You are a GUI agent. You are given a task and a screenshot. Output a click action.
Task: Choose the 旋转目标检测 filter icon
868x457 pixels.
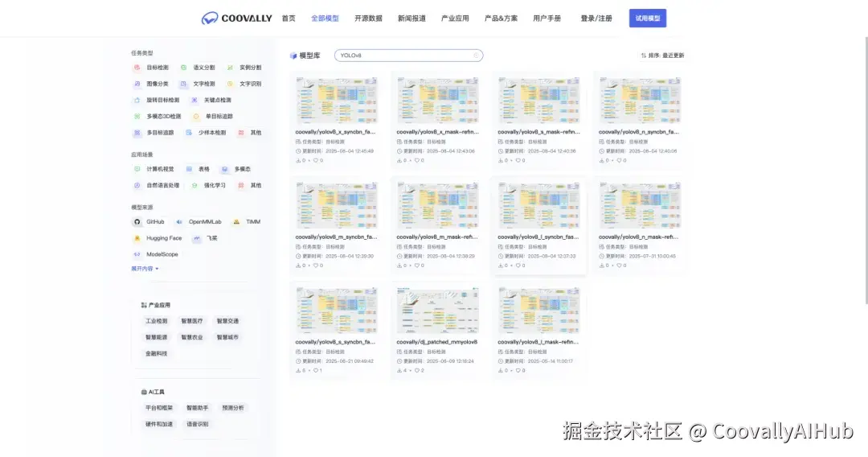coord(137,101)
